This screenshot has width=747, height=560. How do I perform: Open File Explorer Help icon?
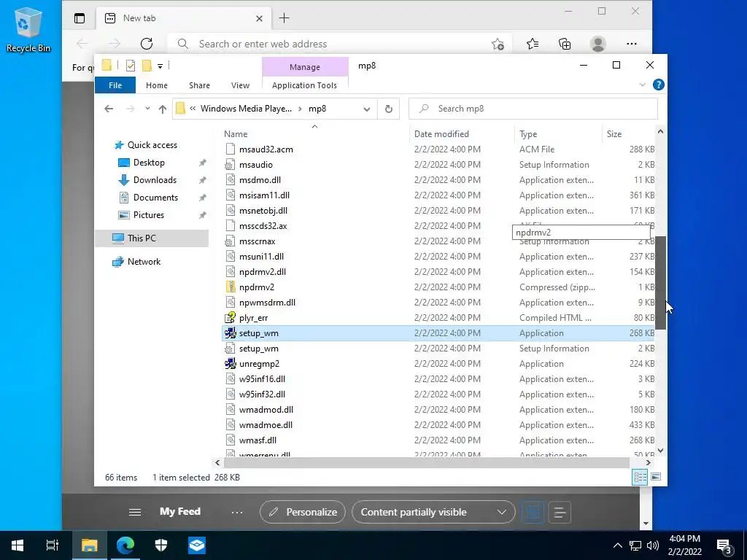(659, 85)
